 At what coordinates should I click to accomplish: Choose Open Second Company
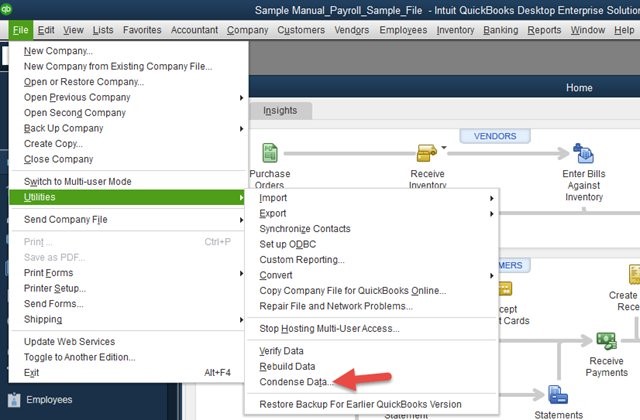[75, 113]
